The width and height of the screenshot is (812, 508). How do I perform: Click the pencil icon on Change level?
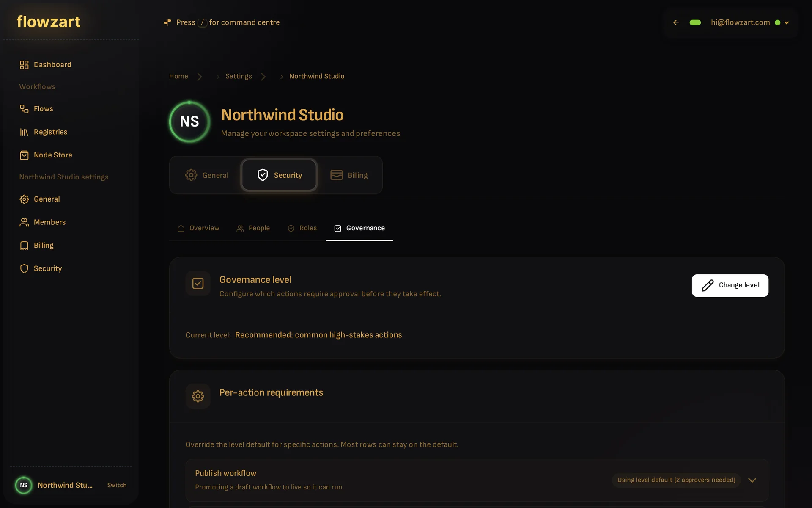coord(708,285)
